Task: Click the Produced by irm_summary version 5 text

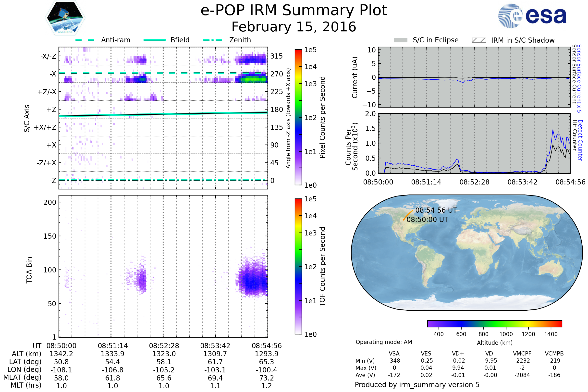Action: pyautogui.click(x=417, y=385)
